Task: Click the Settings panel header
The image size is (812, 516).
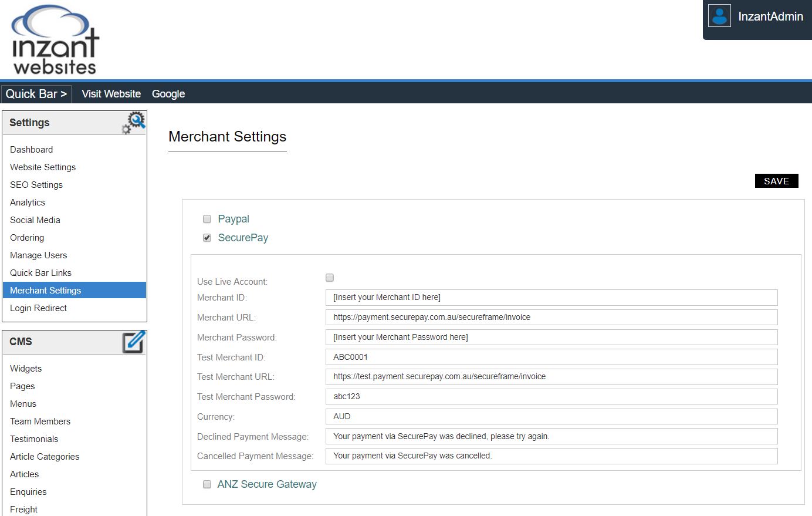Action: coord(75,123)
